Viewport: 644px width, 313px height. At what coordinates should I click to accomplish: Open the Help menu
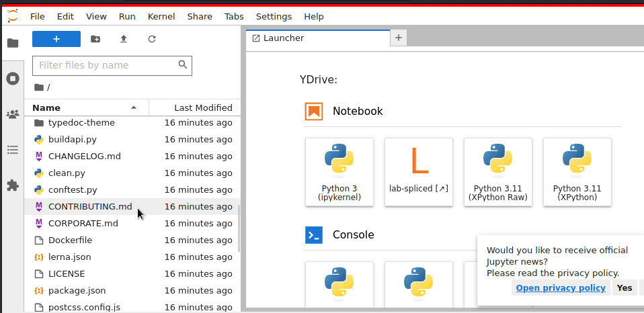point(314,16)
